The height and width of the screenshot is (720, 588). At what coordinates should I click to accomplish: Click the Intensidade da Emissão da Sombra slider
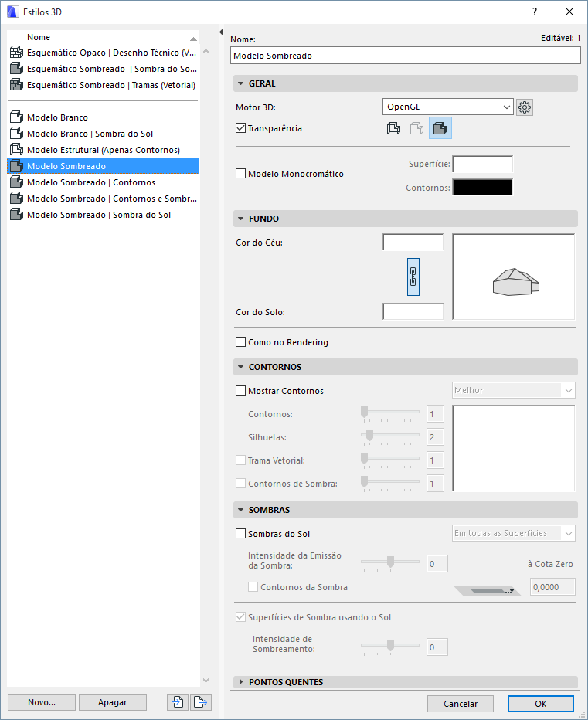[x=390, y=563]
